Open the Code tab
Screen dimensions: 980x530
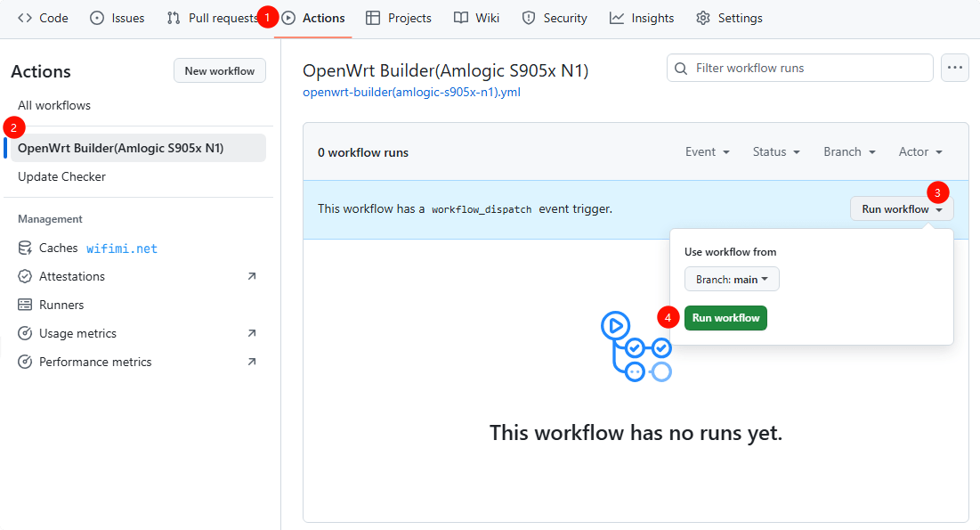[43, 18]
